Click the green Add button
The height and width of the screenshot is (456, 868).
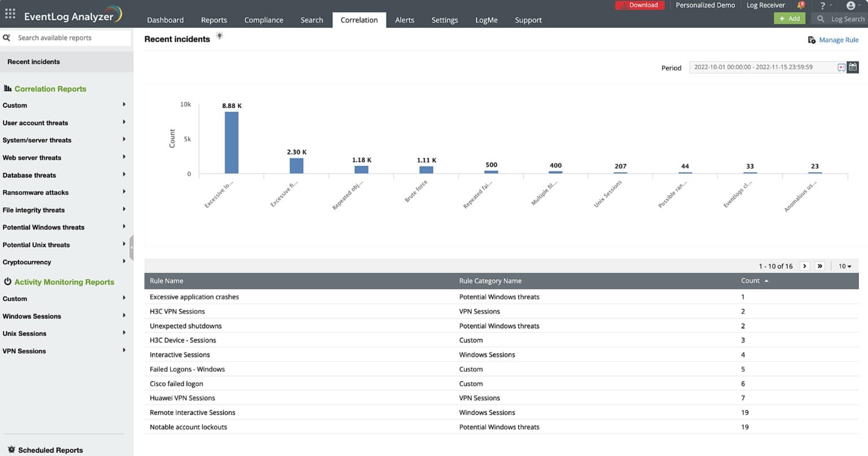pos(790,19)
